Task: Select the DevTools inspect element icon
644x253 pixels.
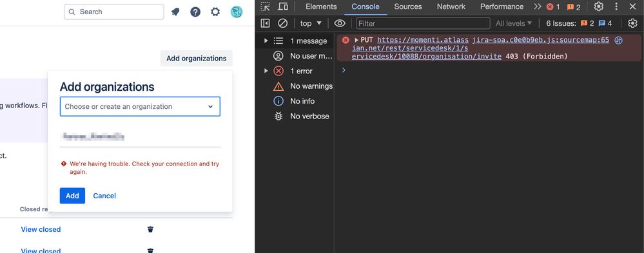Action: 266,6
